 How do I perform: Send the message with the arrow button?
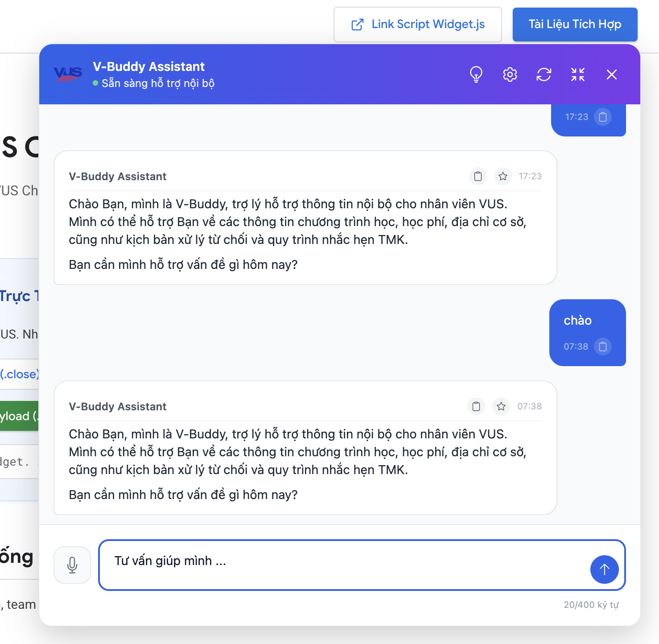tap(604, 570)
